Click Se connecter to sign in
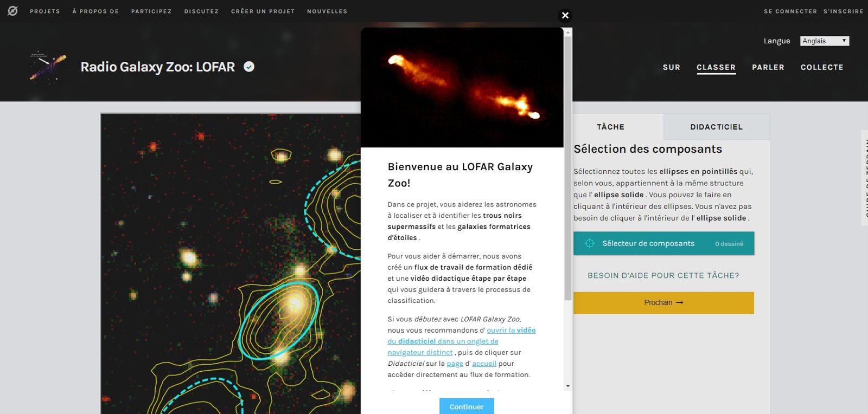Viewport: 868px width, 414px height. point(790,11)
